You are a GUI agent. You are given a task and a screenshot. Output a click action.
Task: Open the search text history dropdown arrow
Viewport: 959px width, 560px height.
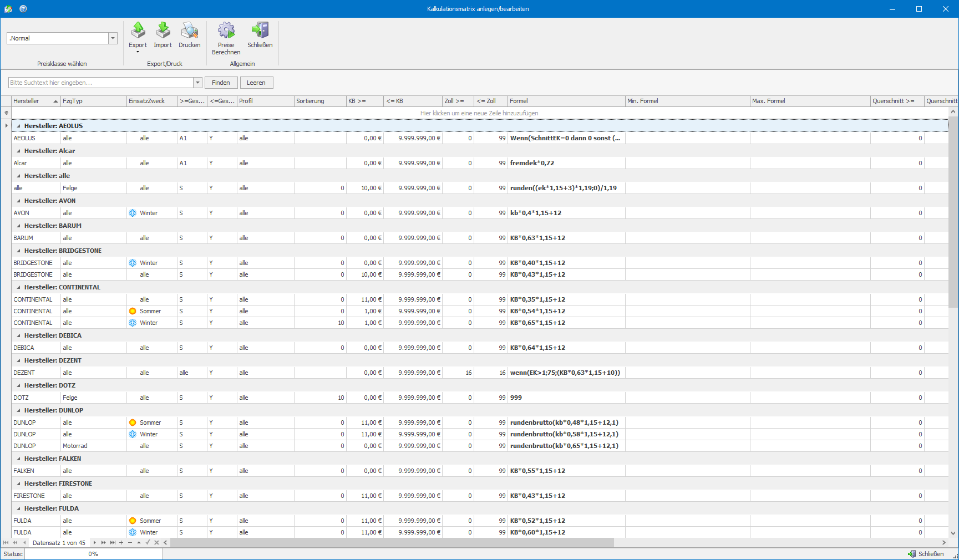[197, 83]
